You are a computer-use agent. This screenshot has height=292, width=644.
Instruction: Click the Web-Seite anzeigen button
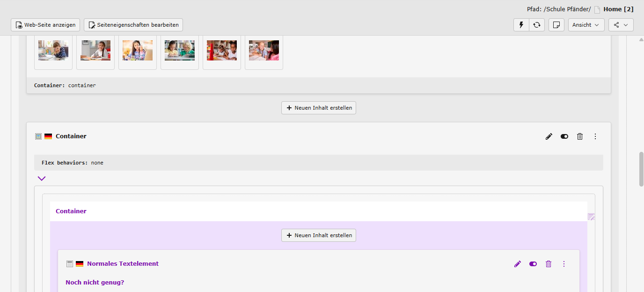(x=45, y=25)
